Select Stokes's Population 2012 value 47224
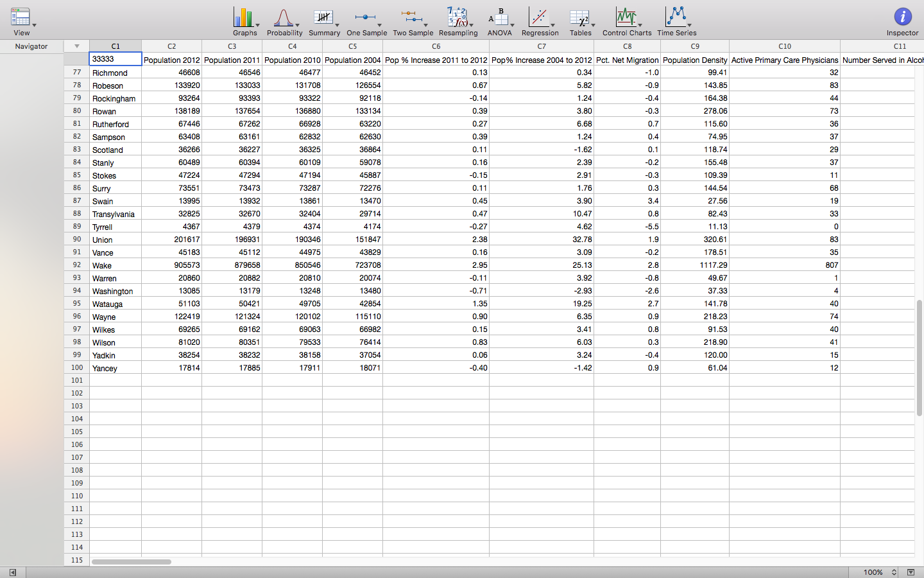 click(172, 175)
